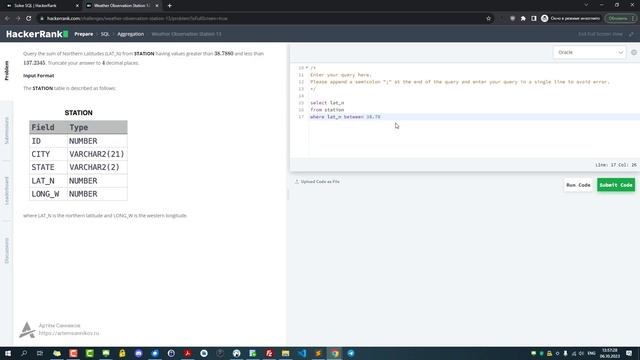Close the Weather Observation Station tab
The image size is (640, 360).
point(157,6)
